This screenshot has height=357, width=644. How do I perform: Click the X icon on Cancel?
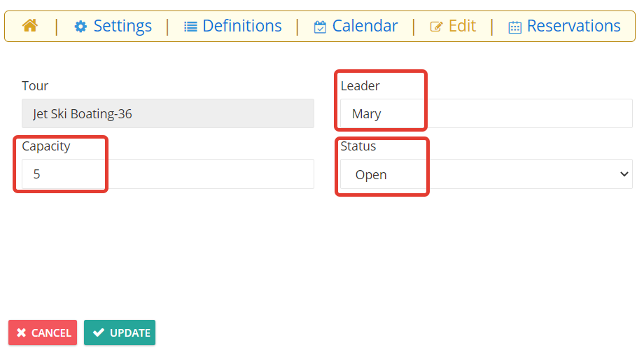(x=22, y=332)
